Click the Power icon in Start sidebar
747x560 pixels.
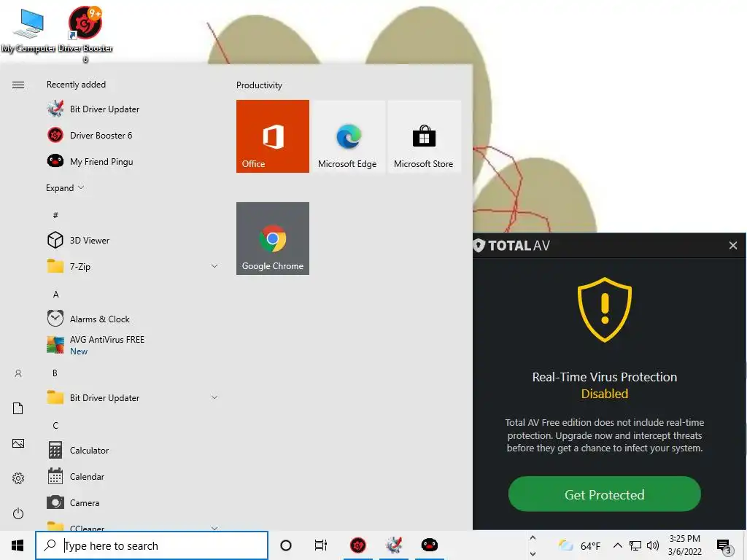[x=18, y=513]
